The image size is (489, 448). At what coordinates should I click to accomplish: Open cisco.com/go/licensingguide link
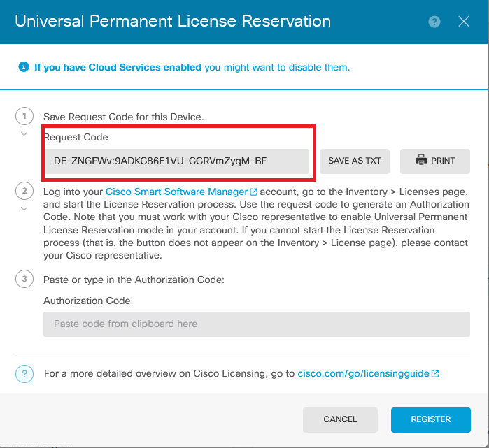[x=363, y=373]
